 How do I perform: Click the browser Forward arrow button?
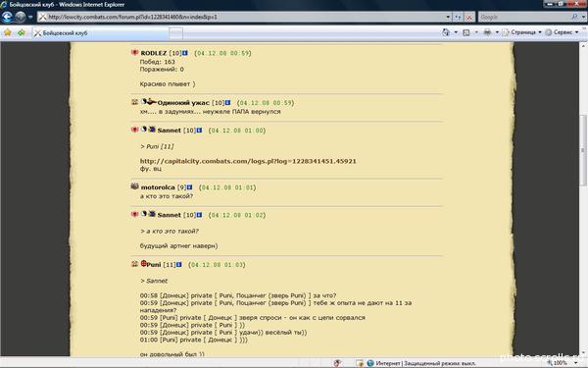click(20, 17)
